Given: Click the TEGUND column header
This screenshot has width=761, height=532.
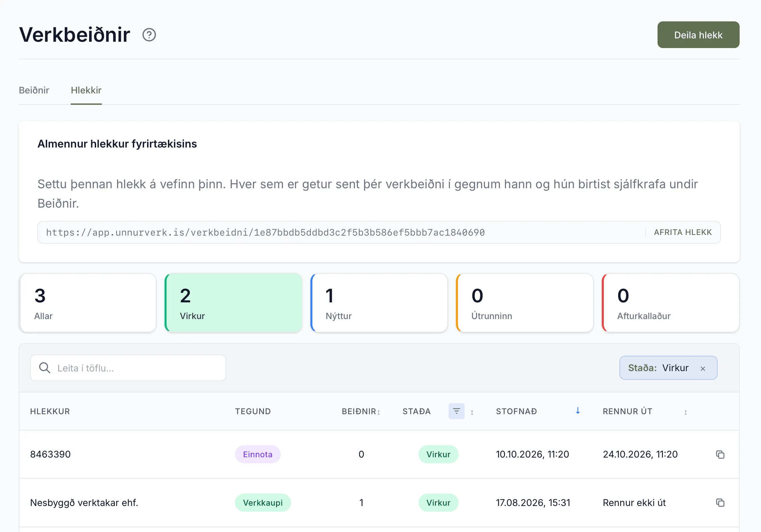Looking at the screenshot, I should 253,411.
